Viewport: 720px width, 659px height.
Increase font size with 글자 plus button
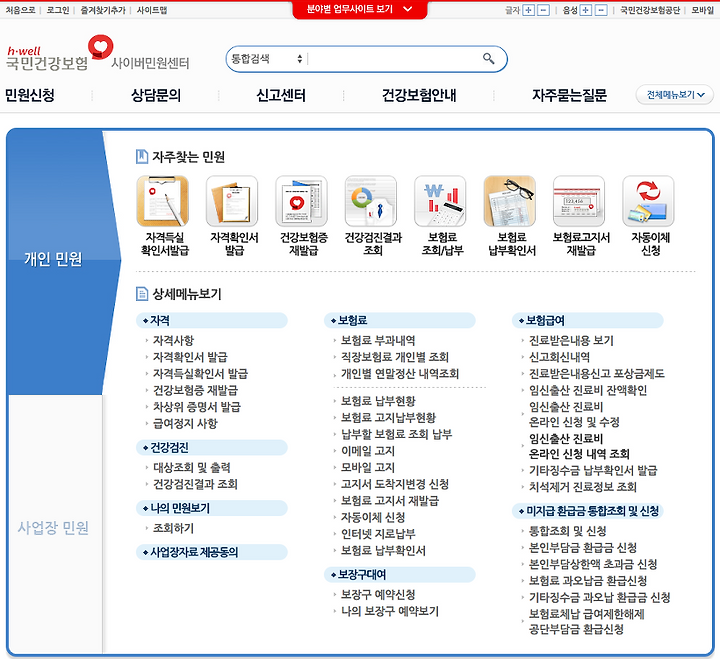[529, 10]
